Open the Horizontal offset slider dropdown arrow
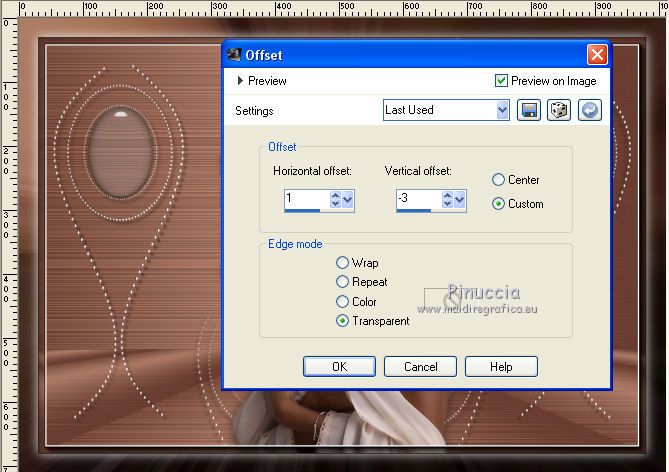Image resolution: width=669 pixels, height=472 pixels. (348, 199)
